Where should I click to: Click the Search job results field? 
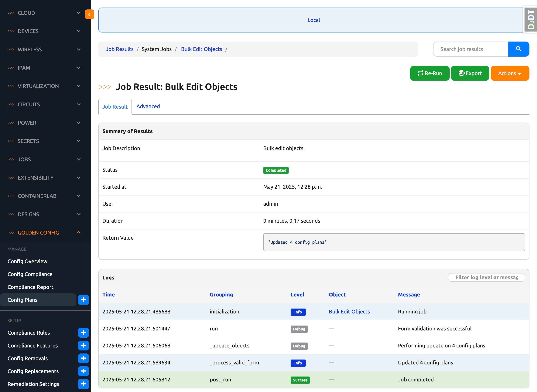pyautogui.click(x=470, y=49)
